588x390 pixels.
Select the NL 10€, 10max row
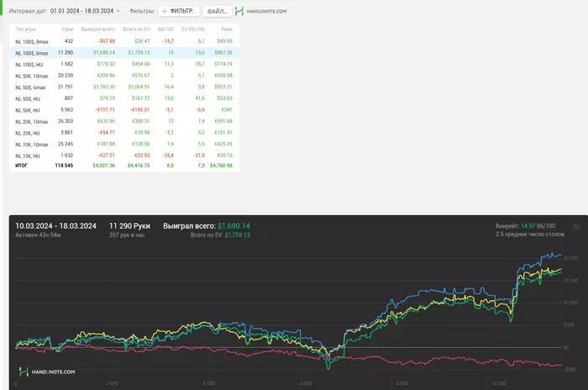[123, 144]
